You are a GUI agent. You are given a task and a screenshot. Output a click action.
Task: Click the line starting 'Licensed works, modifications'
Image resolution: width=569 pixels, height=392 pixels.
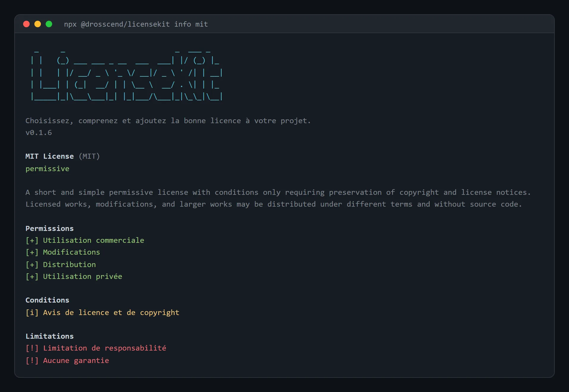click(x=274, y=204)
